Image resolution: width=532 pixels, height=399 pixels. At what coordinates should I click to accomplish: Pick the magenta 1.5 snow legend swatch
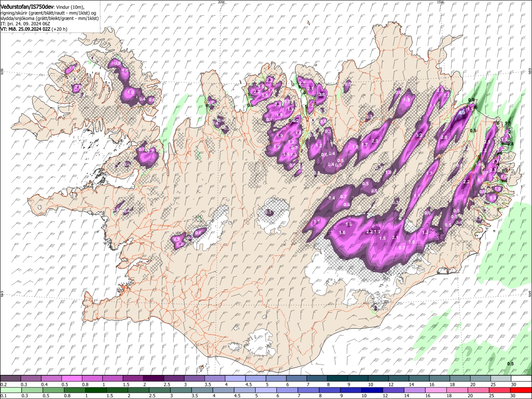coord(133,379)
